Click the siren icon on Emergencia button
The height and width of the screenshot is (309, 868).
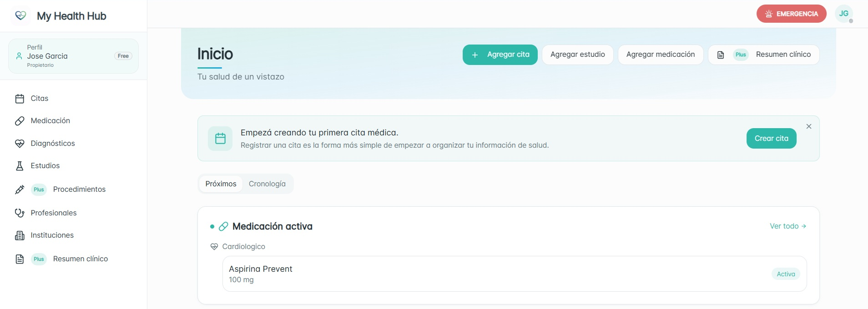769,14
